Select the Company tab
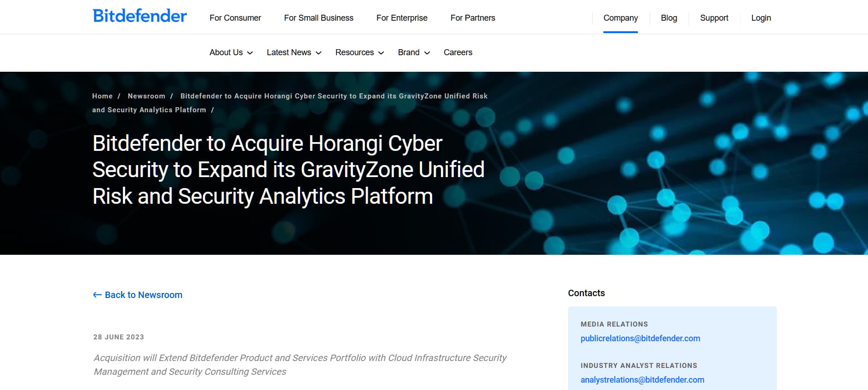The height and width of the screenshot is (390, 868). click(x=620, y=18)
